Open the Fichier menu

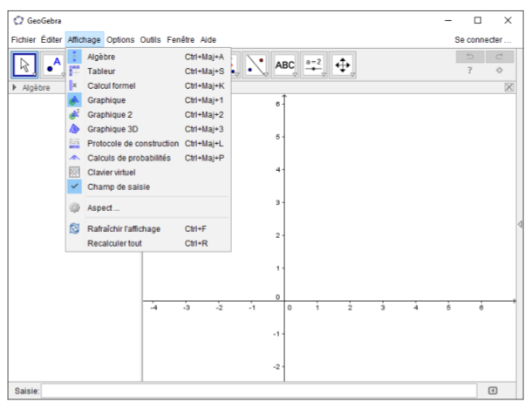(23, 40)
